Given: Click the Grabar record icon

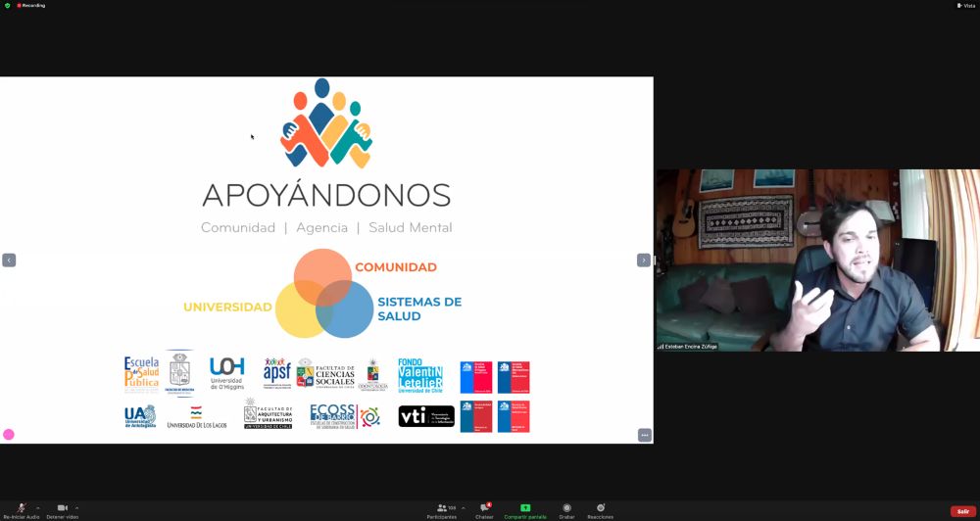Looking at the screenshot, I should [x=566, y=508].
